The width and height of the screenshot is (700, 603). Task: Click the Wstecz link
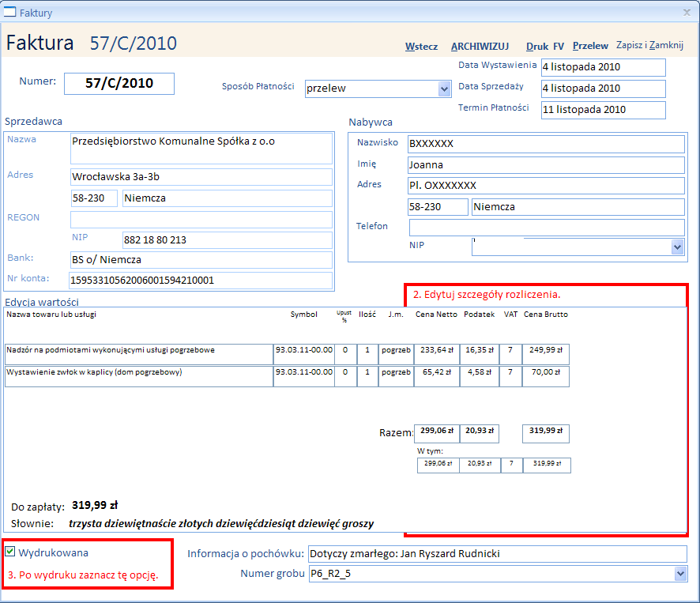coord(421,47)
